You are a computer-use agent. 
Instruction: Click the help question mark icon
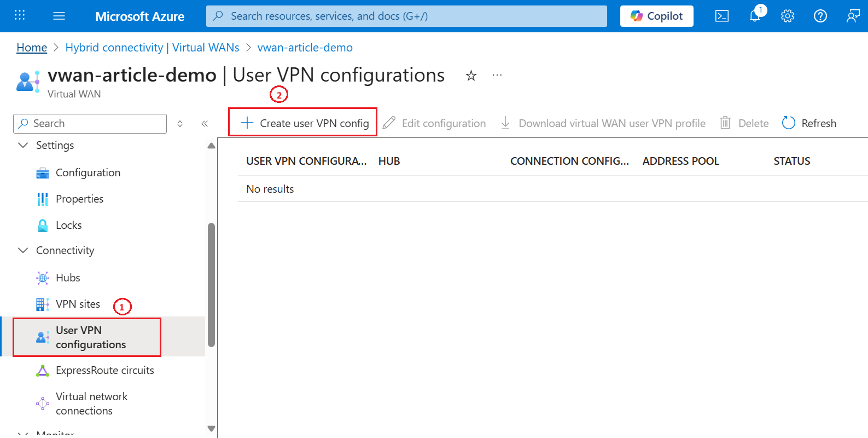click(x=820, y=16)
